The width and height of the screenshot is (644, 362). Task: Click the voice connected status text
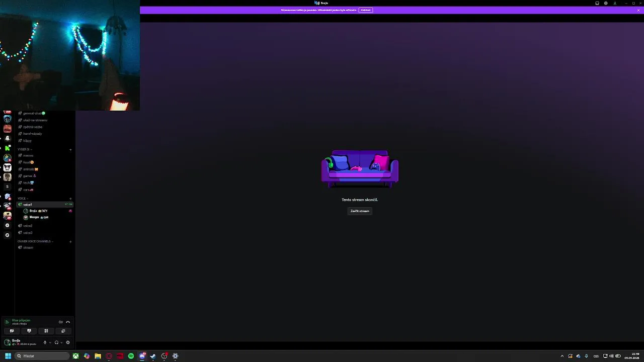pyautogui.click(x=21, y=320)
